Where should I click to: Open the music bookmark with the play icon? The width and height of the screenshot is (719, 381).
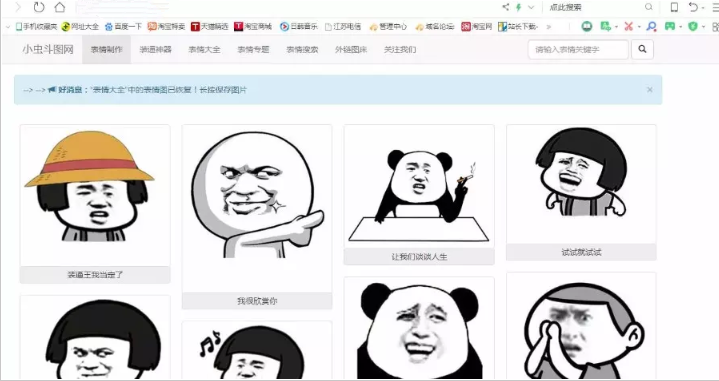click(299, 27)
